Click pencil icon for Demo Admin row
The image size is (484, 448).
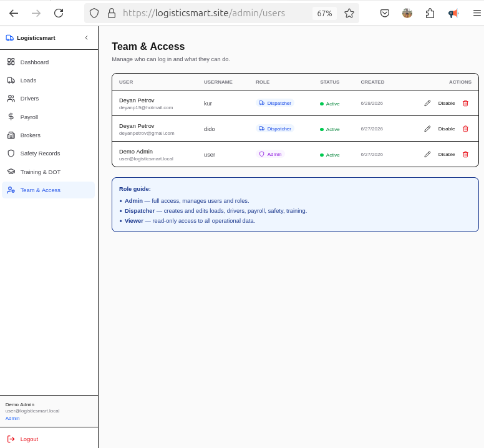(x=427, y=154)
